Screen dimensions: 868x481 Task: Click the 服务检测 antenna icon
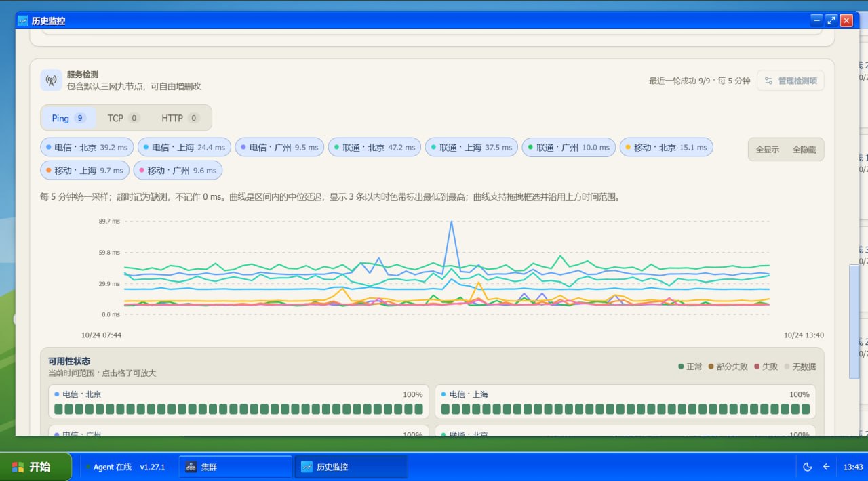(51, 81)
